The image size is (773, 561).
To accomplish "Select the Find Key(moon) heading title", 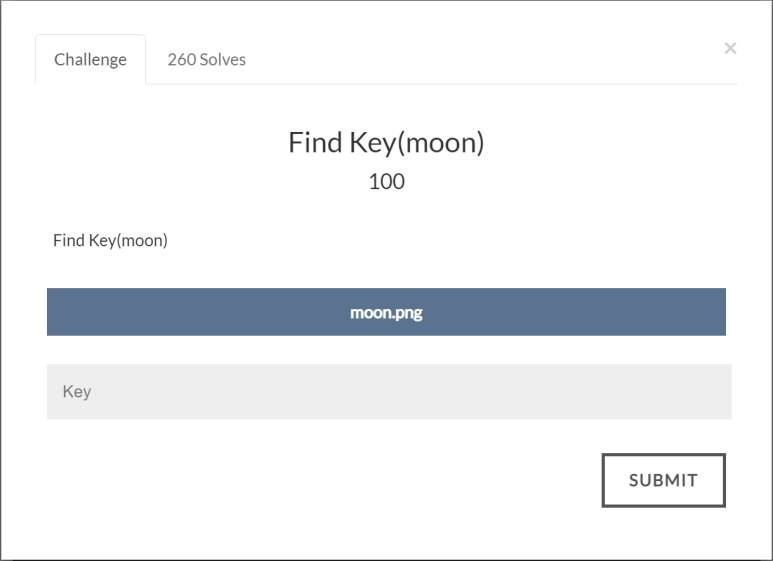I will [386, 143].
